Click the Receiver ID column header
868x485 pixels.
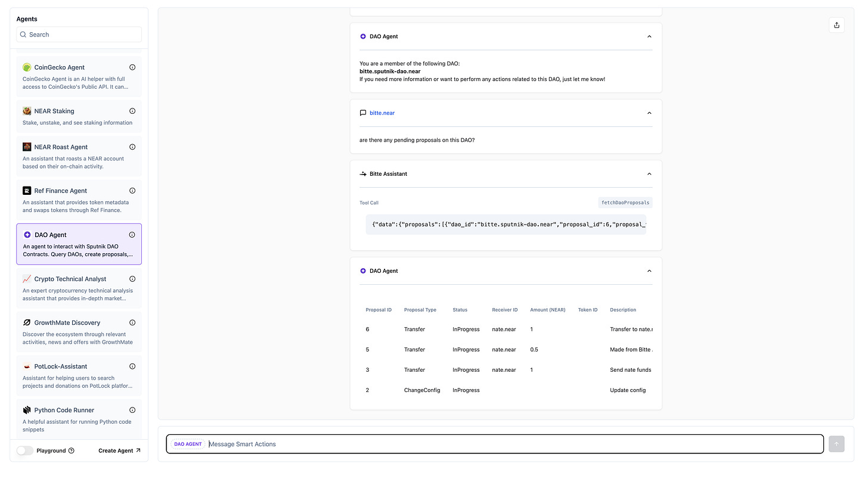(505, 310)
